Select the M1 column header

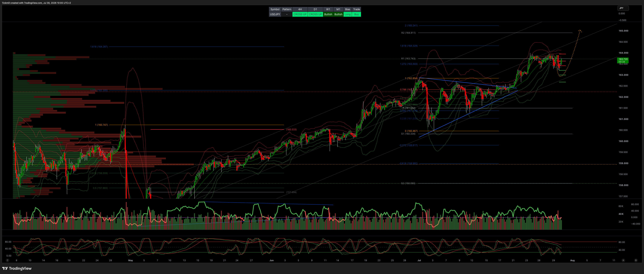(338, 9)
